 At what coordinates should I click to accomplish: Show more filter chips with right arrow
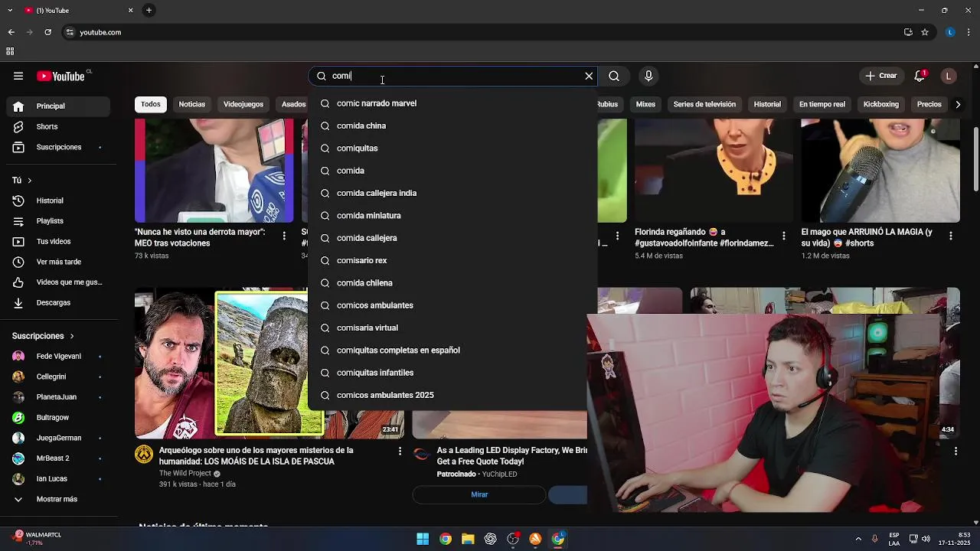tap(957, 104)
